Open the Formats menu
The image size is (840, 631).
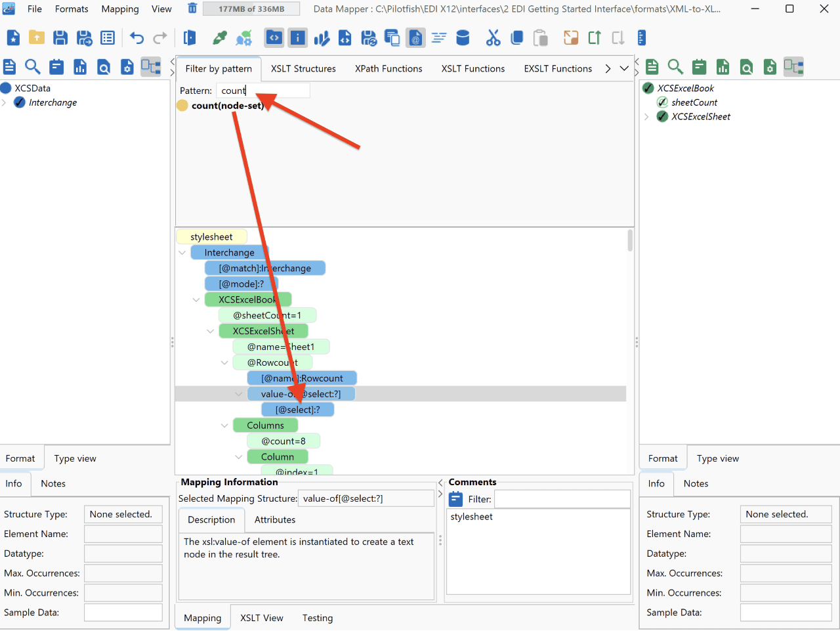[72, 9]
